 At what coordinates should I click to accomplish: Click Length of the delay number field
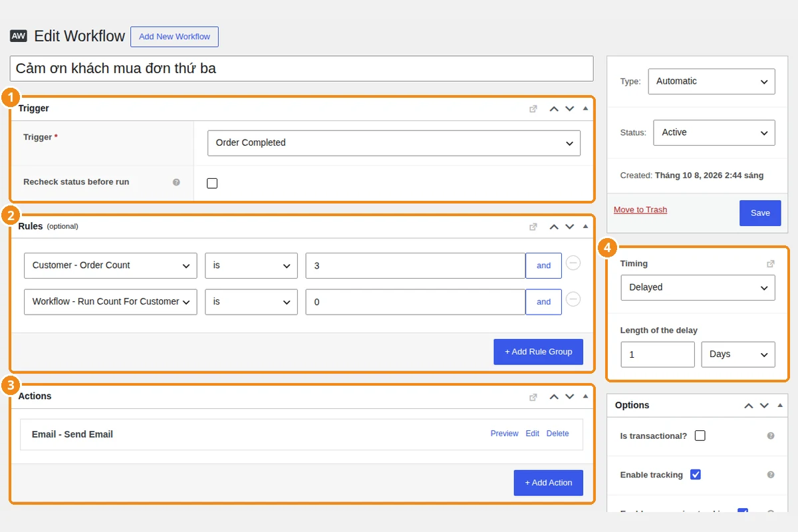pos(658,354)
